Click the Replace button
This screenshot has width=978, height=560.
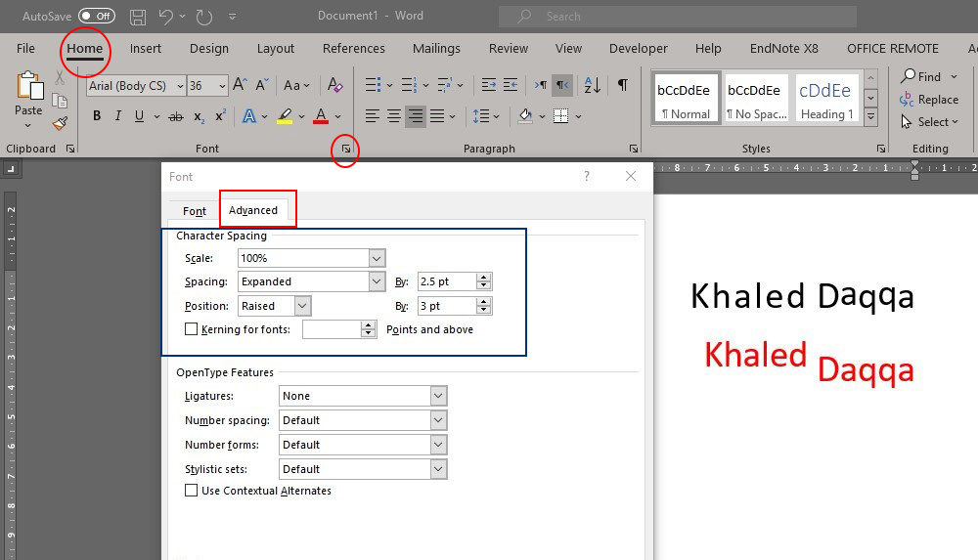point(929,100)
